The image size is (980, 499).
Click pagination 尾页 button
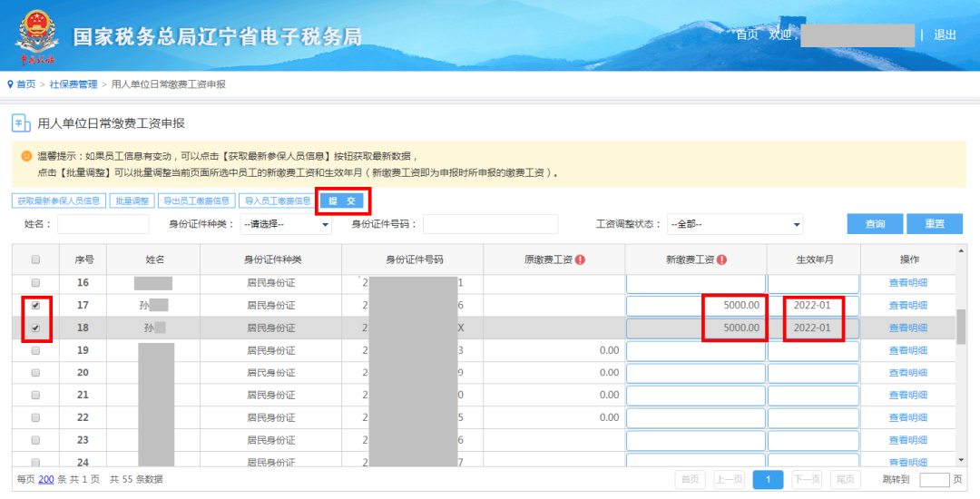point(846,480)
